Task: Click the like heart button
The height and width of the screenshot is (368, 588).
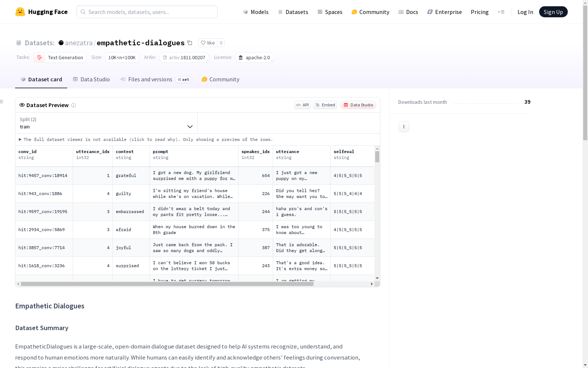Action: (x=208, y=43)
